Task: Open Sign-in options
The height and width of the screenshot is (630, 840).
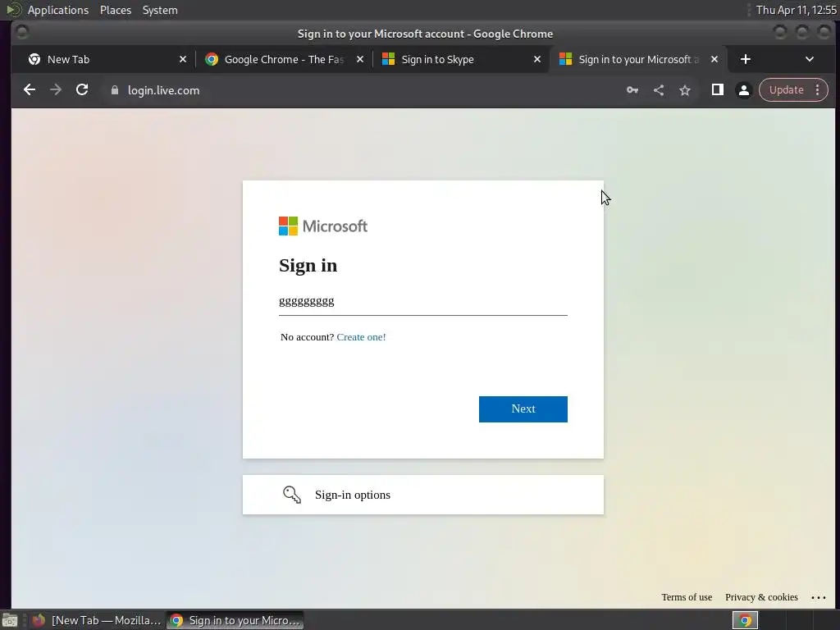Action: tap(422, 495)
